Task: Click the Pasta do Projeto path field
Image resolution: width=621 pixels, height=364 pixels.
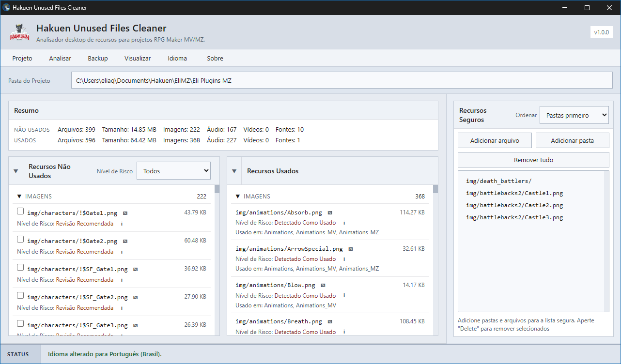Action: coord(342,81)
